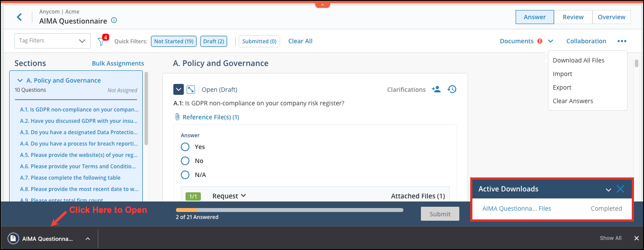644x250 pixels.
Task: Collapse the A. Policy and Governance section
Action: [x=20, y=80]
